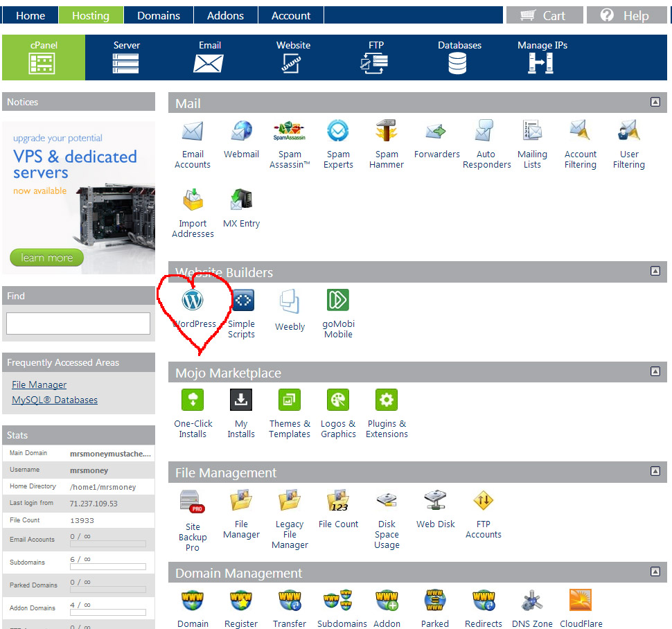Viewport: 672px width, 629px height.
Task: Collapse the Mojo Marketplace section
Action: point(655,372)
